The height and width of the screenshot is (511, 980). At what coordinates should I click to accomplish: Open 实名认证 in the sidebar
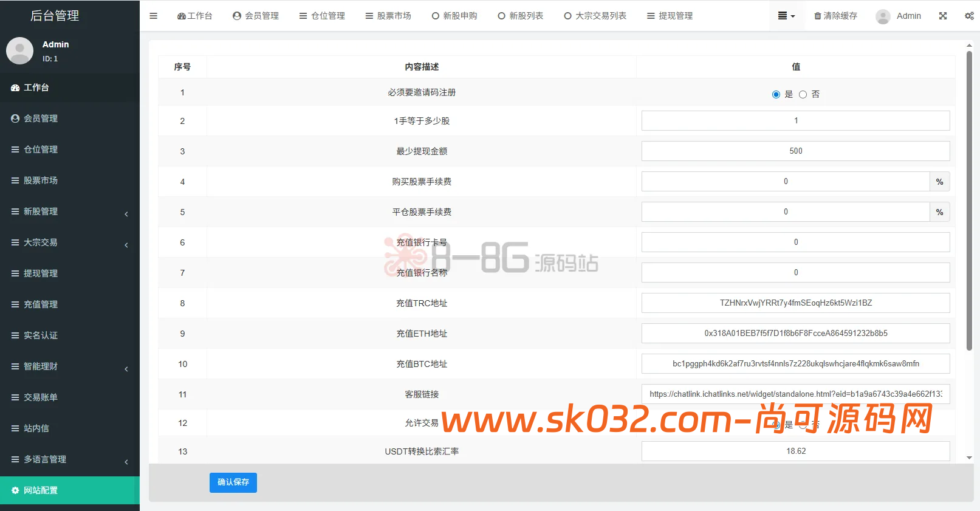click(70, 335)
